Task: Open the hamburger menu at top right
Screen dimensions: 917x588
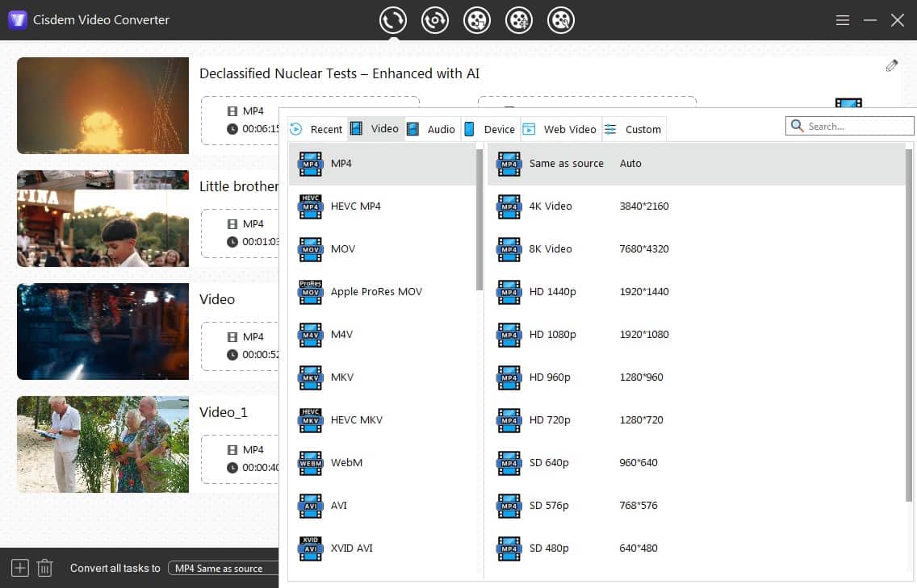Action: point(842,19)
